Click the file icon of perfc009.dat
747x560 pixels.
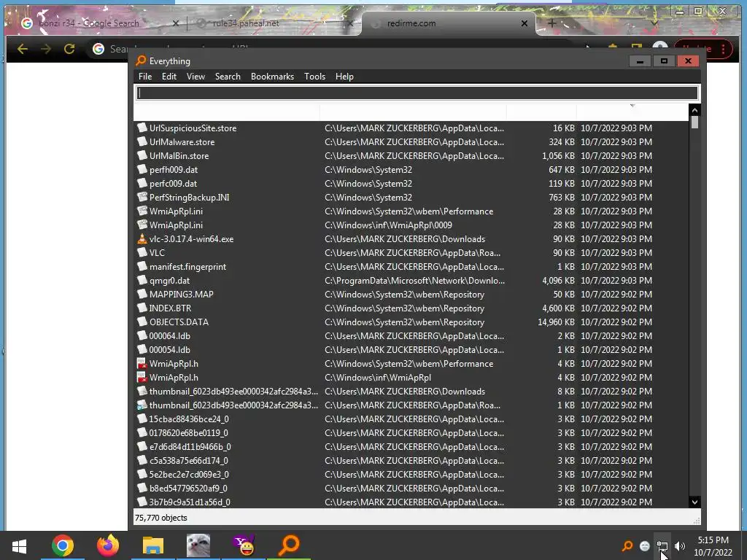click(x=142, y=183)
